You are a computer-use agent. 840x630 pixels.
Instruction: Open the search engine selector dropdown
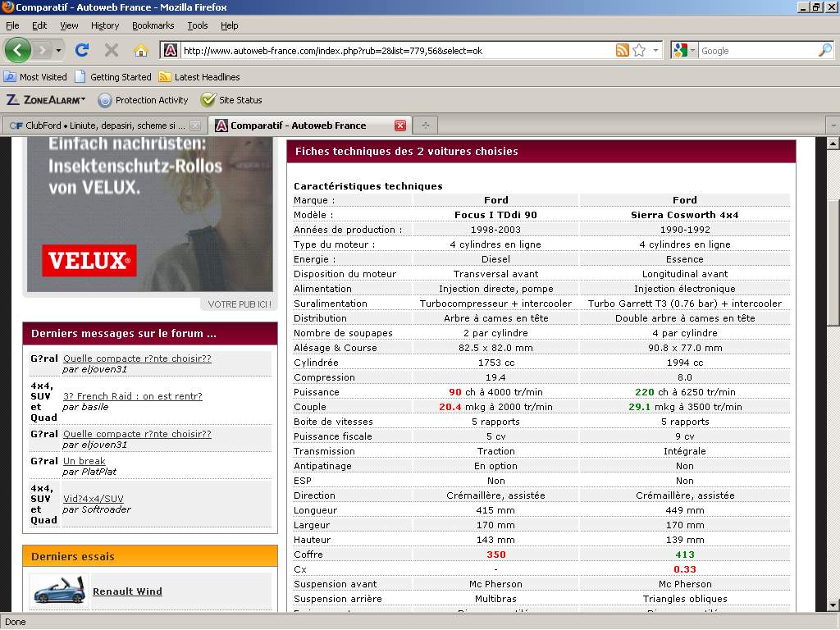tap(684, 50)
